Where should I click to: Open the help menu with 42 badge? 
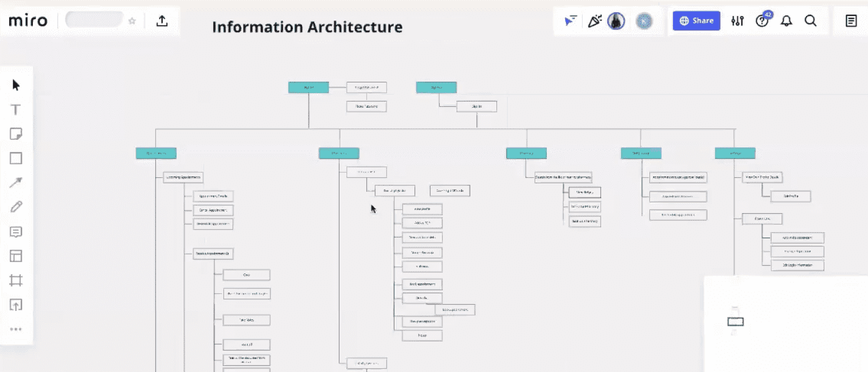(762, 21)
